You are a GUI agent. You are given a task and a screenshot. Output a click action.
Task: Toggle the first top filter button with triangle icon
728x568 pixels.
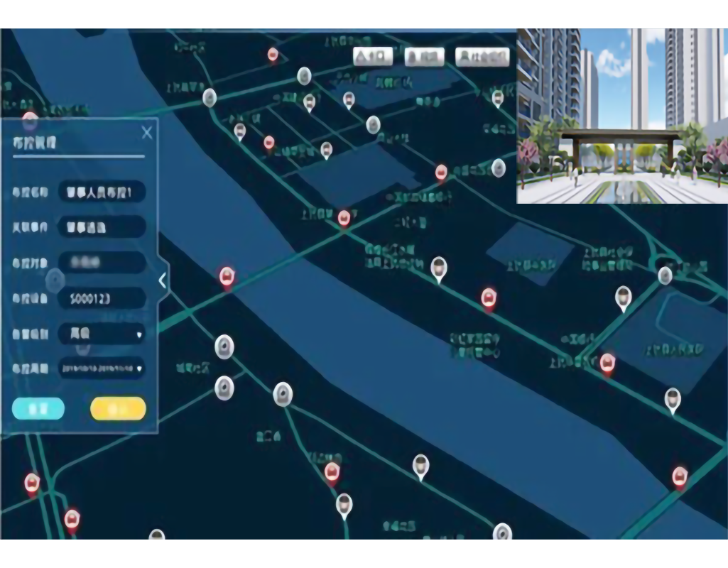pos(373,57)
